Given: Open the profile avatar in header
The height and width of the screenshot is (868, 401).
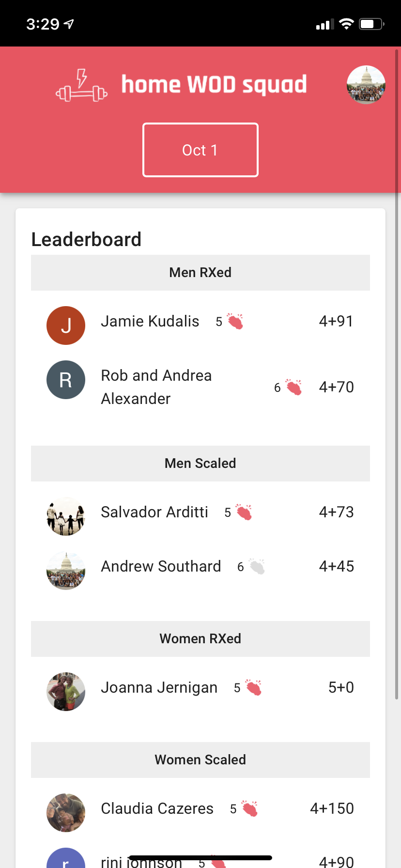Looking at the screenshot, I should pos(366,85).
